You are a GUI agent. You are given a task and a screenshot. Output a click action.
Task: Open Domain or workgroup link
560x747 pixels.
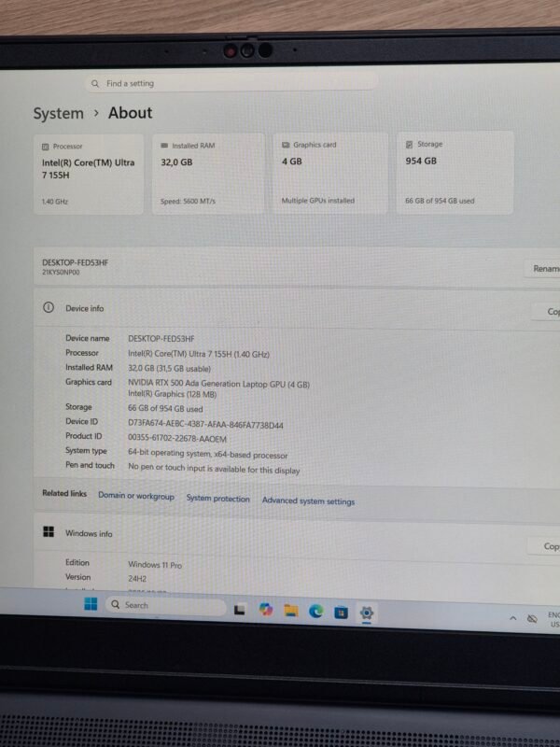[136, 496]
